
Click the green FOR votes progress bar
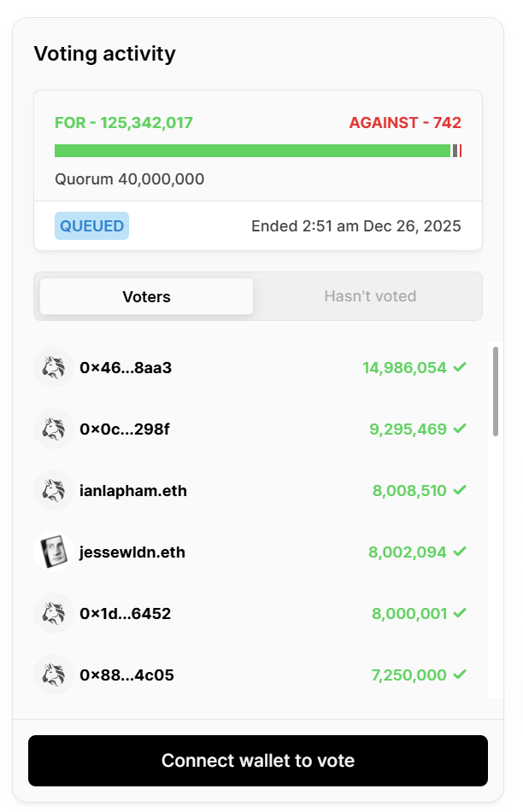[248, 150]
